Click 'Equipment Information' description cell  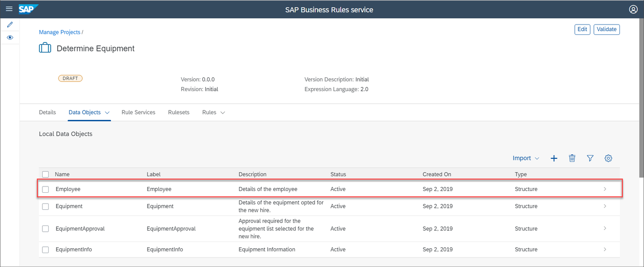tap(267, 250)
